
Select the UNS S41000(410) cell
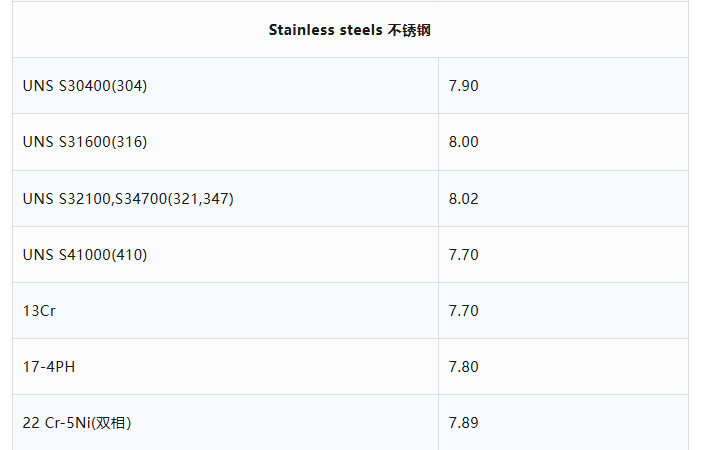tap(85, 255)
